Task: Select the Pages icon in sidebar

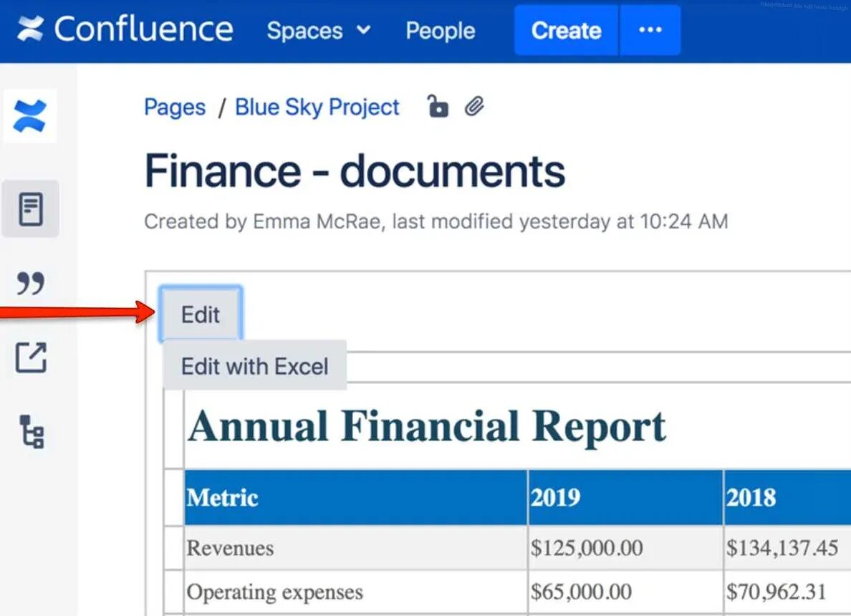Action: (30, 209)
